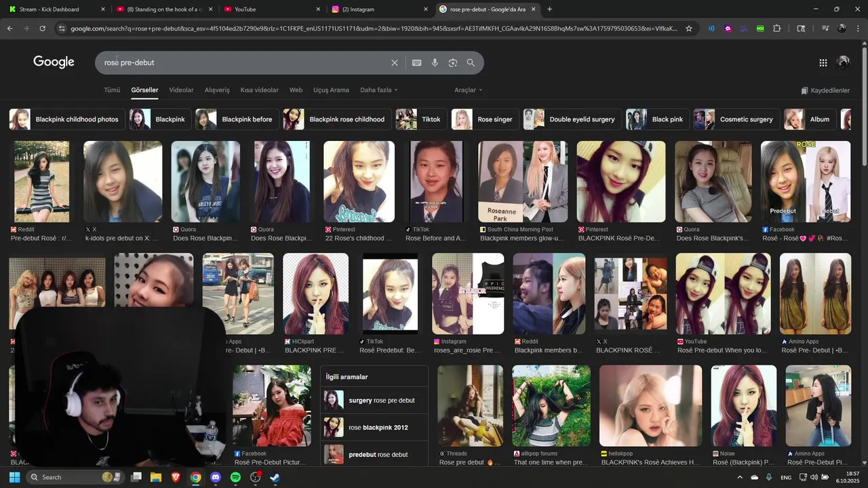Open Windows Start menu

pyautogui.click(x=14, y=477)
